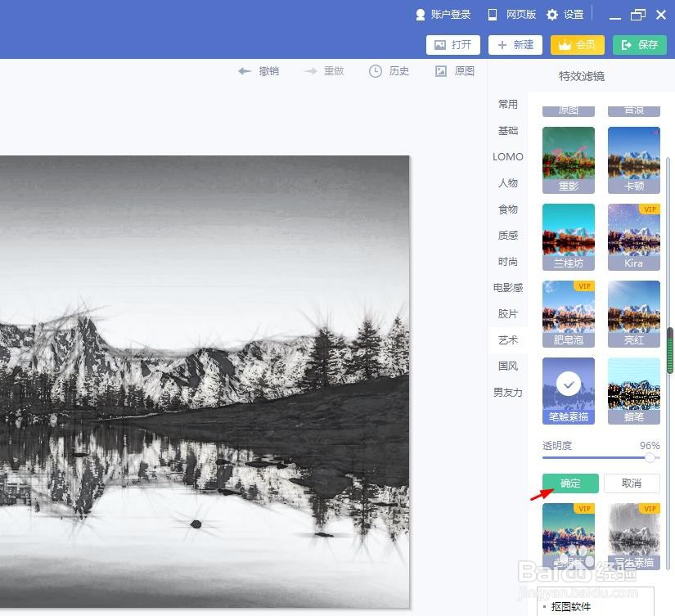Image resolution: width=675 pixels, height=616 pixels.
Task: Select the 时尚 filter category
Action: (x=508, y=262)
